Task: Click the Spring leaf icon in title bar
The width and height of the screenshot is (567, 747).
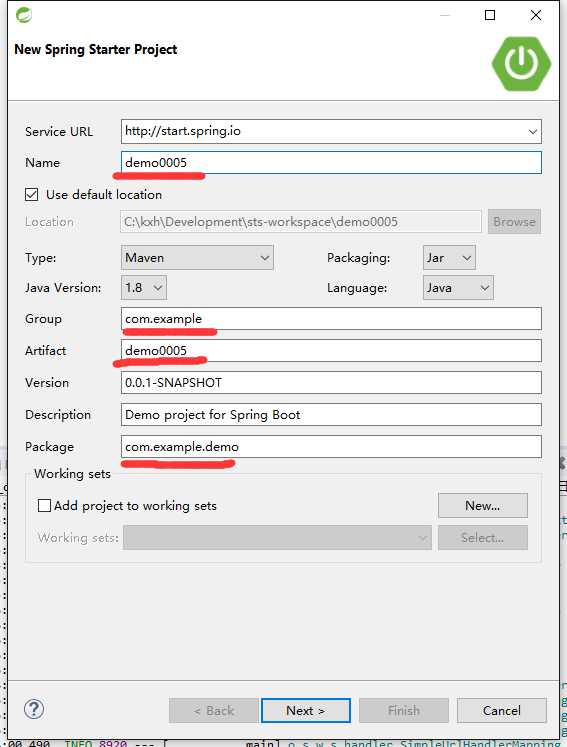Action: (x=24, y=15)
